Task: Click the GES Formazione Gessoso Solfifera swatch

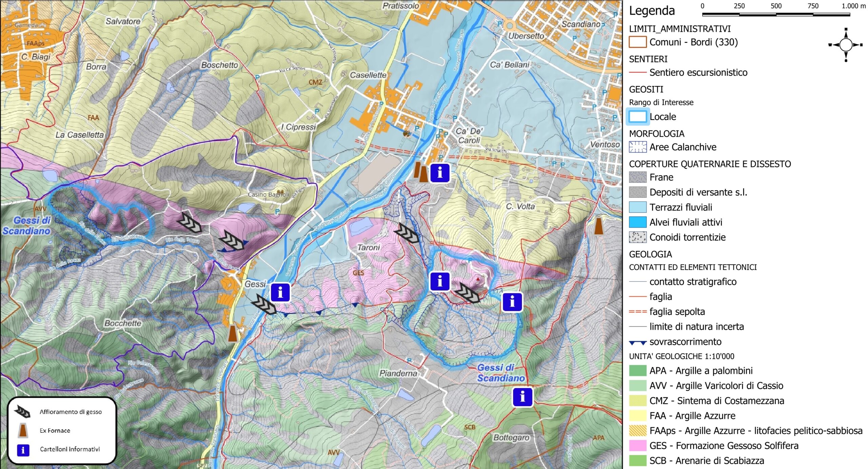Action: tap(637, 445)
